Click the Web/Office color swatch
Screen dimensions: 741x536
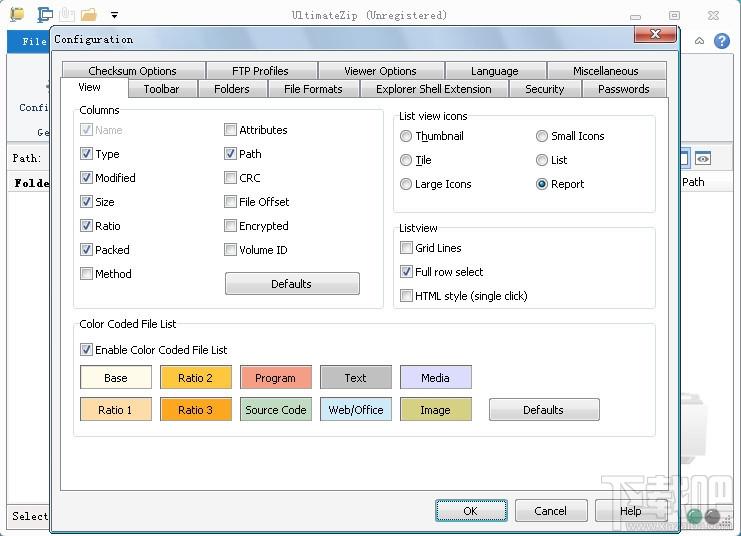355,410
